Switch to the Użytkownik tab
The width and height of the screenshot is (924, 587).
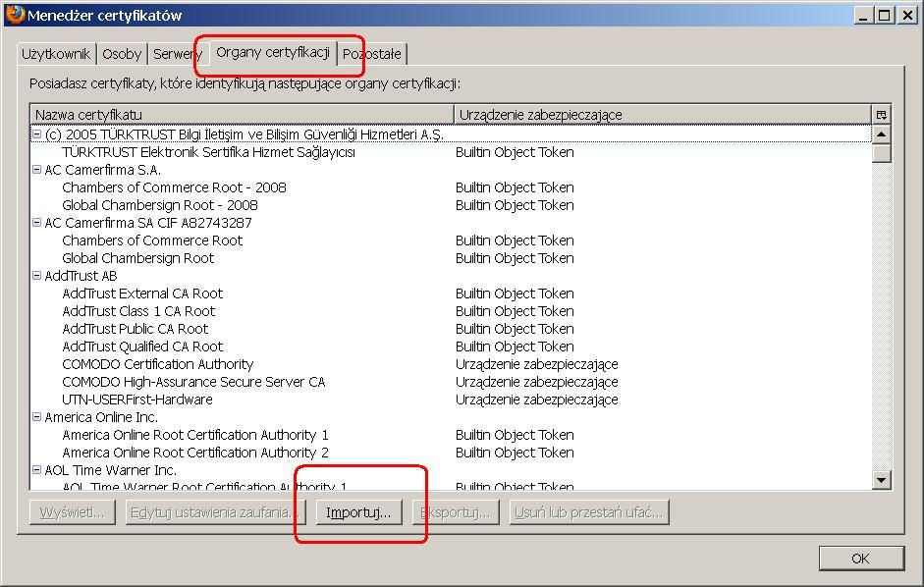point(56,54)
